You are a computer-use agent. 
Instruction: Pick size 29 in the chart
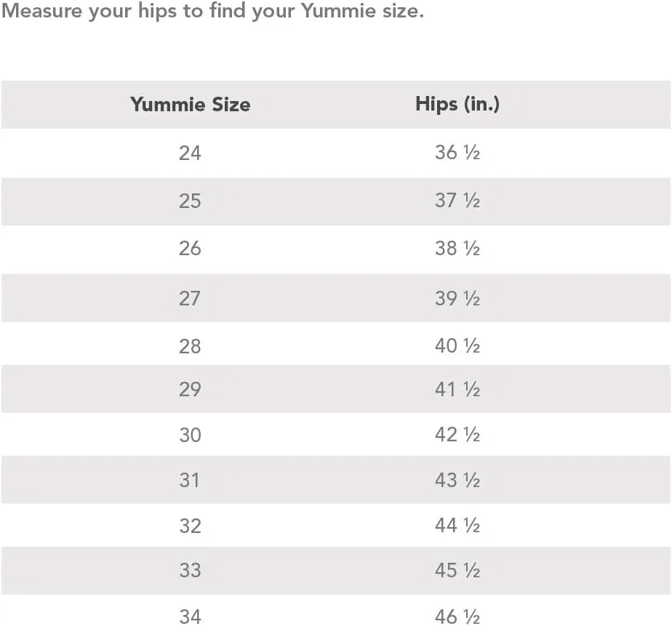190,390
